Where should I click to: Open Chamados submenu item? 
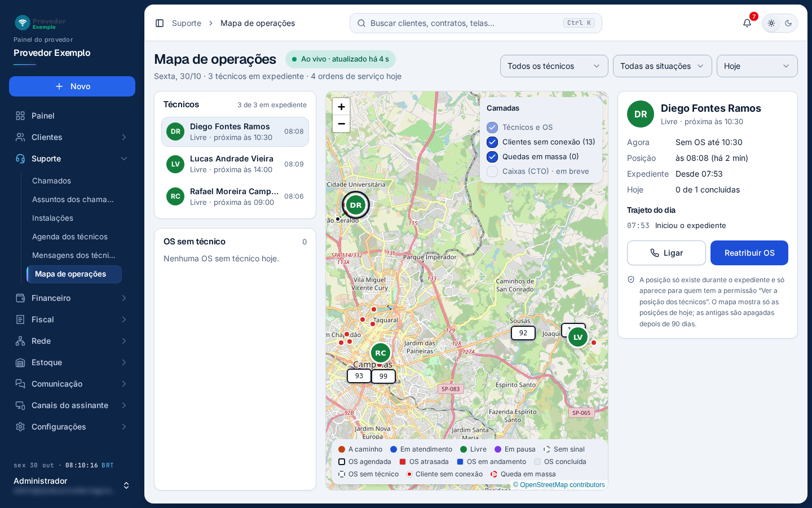[51, 181]
